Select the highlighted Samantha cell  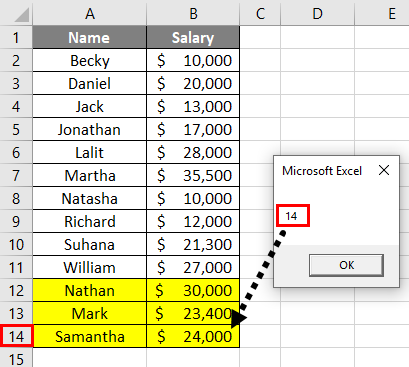(89, 336)
